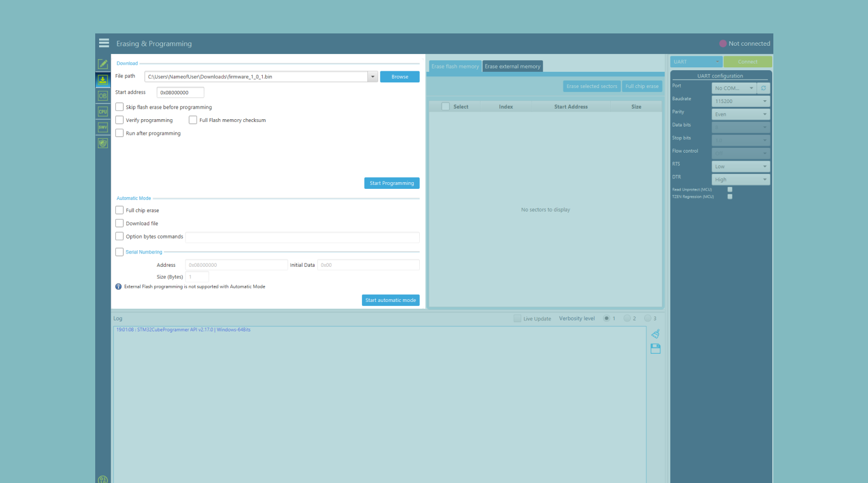Open the DTR dropdown set to High
This screenshot has height=483, width=868.
click(x=741, y=179)
